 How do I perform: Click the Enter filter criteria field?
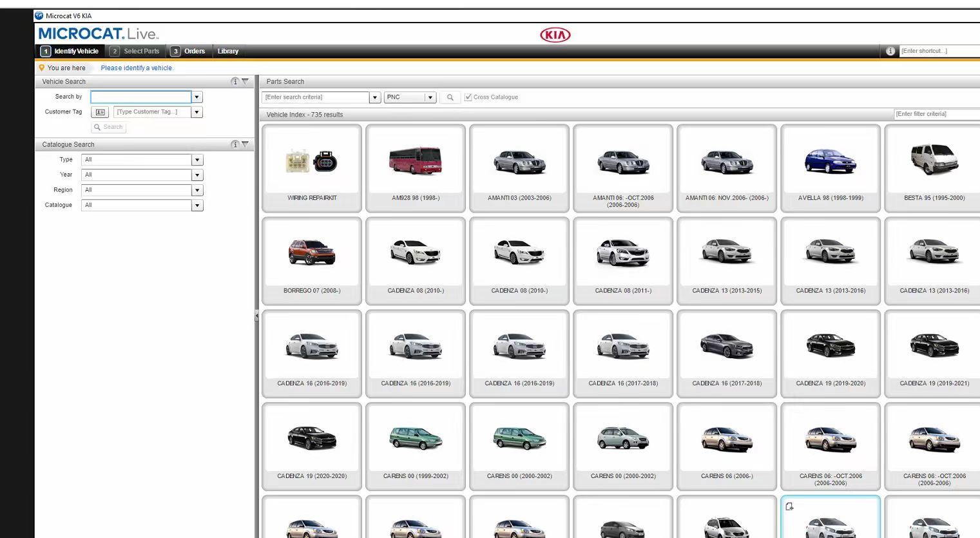[x=937, y=114]
